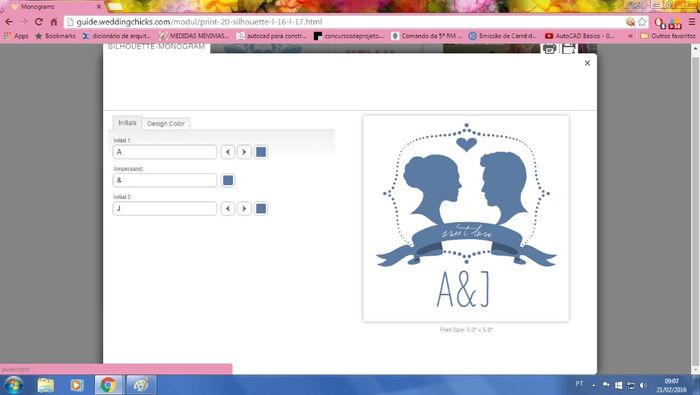700x395 pixels.
Task: Go back with the browser back arrow
Action: (9, 22)
